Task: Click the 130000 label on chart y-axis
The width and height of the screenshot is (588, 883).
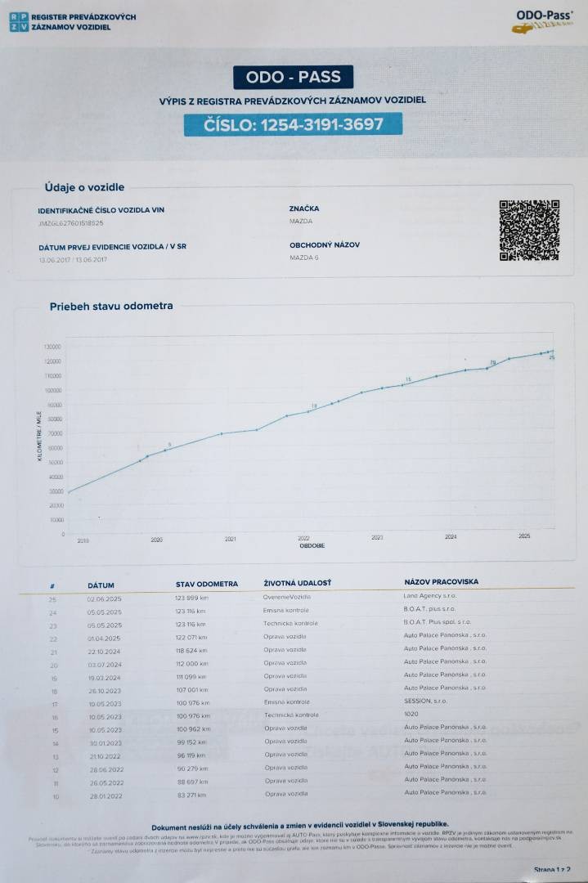Action: (52, 347)
